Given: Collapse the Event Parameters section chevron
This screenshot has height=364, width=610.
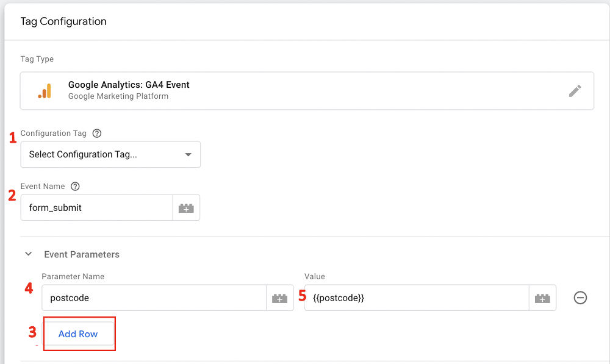Looking at the screenshot, I should (x=28, y=254).
